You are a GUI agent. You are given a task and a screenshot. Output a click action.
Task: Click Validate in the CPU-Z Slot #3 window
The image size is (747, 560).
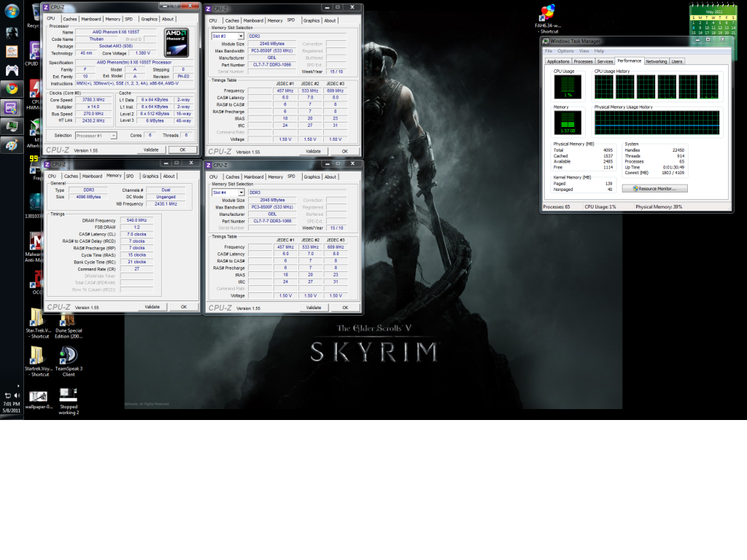[x=313, y=151]
